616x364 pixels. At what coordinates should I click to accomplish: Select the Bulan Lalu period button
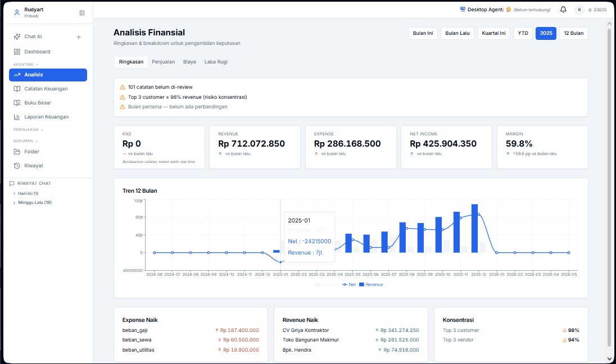coord(458,33)
